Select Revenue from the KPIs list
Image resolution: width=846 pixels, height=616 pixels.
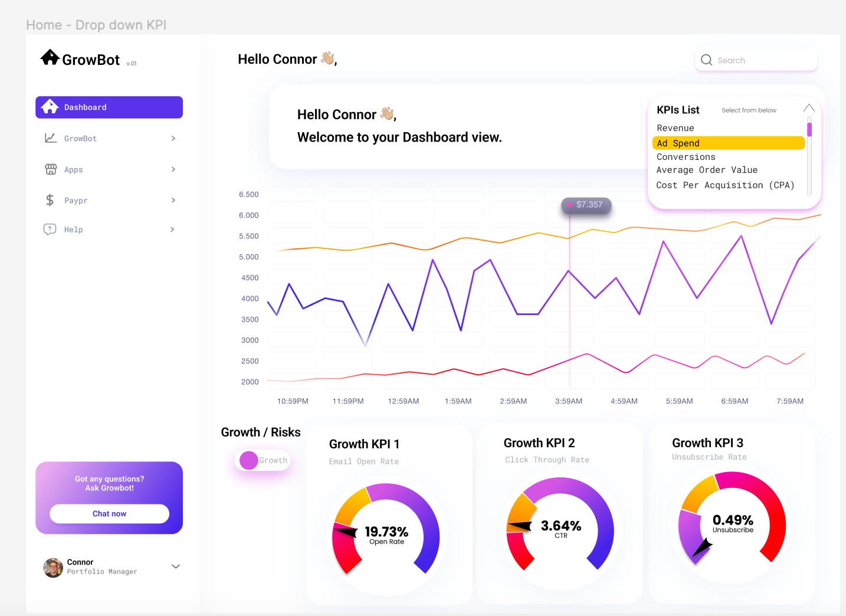pyautogui.click(x=675, y=128)
